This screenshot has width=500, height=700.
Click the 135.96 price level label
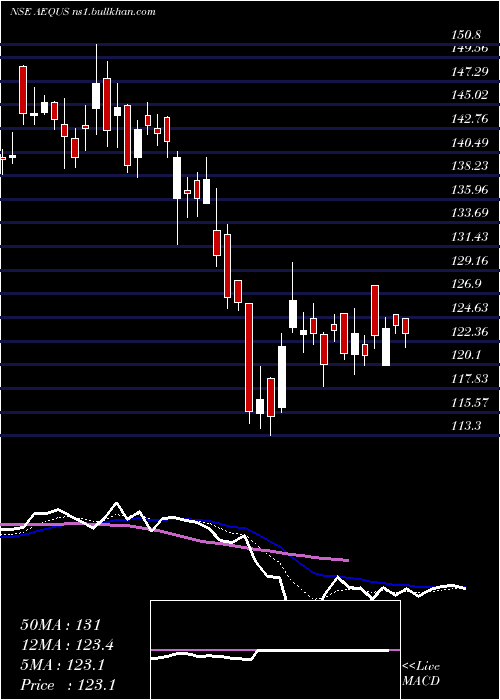(470, 190)
